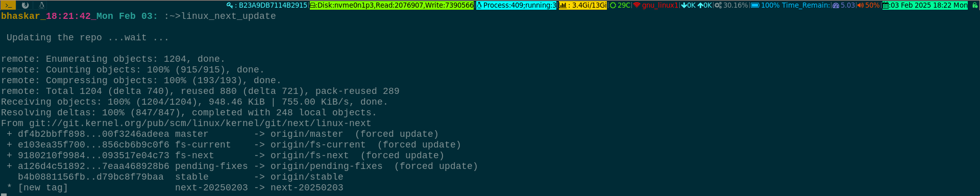Click the green lock icon in tray
This screenshot has height=196, width=980.
coord(974,5)
